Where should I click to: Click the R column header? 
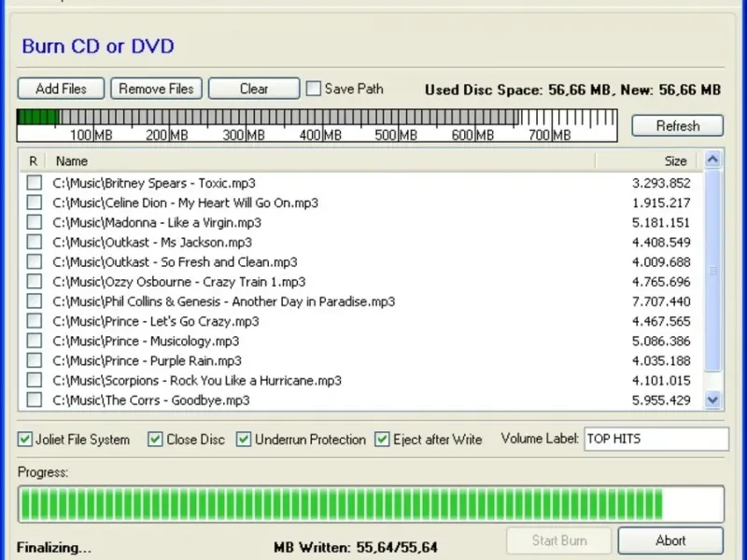(x=33, y=161)
